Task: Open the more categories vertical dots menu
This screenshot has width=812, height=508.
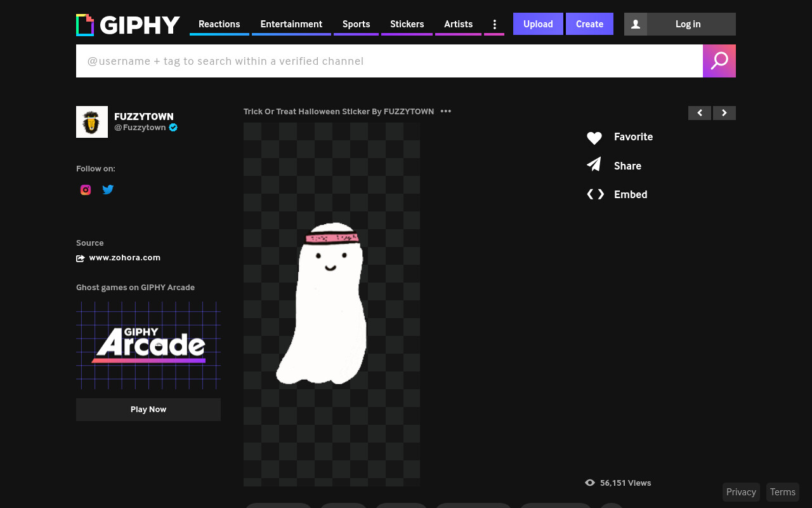Action: point(494,24)
